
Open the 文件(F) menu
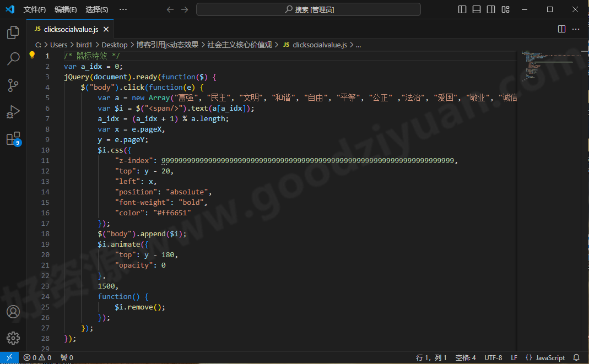(35, 9)
